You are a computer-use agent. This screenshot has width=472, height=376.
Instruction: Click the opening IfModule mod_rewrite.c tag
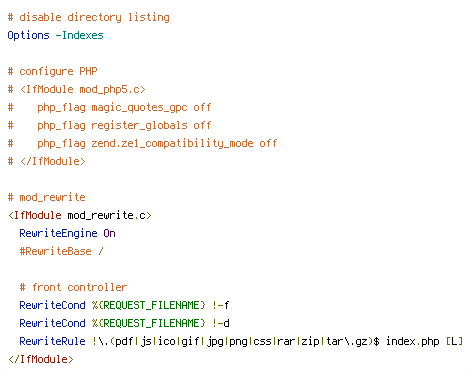click(80, 215)
